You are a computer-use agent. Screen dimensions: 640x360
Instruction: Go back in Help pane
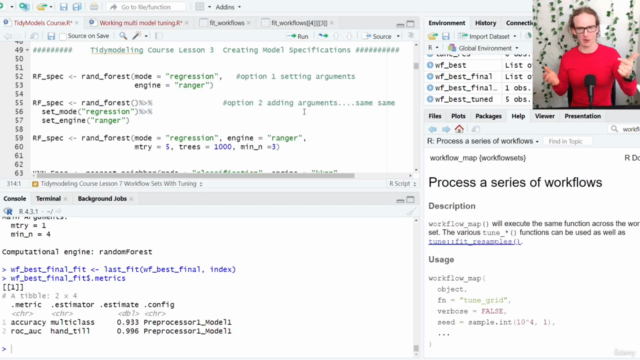[x=432, y=129]
